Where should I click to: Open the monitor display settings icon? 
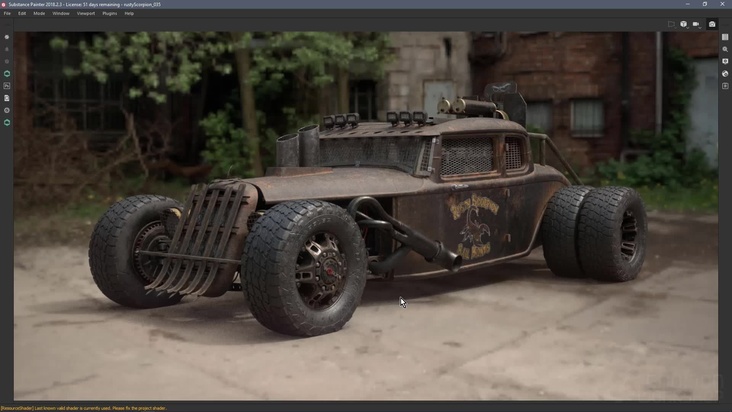tap(725, 61)
